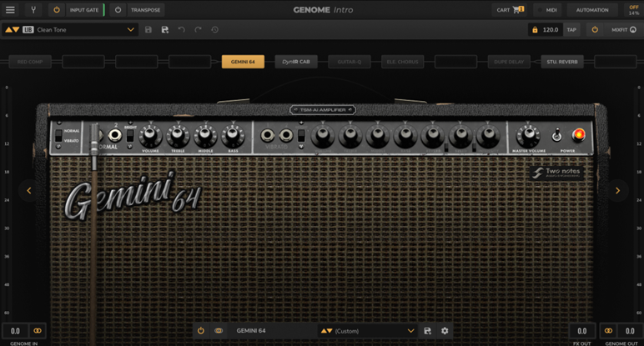The image size is (644, 346).
Task: Select previous module preset up arrow
Action: (324, 331)
